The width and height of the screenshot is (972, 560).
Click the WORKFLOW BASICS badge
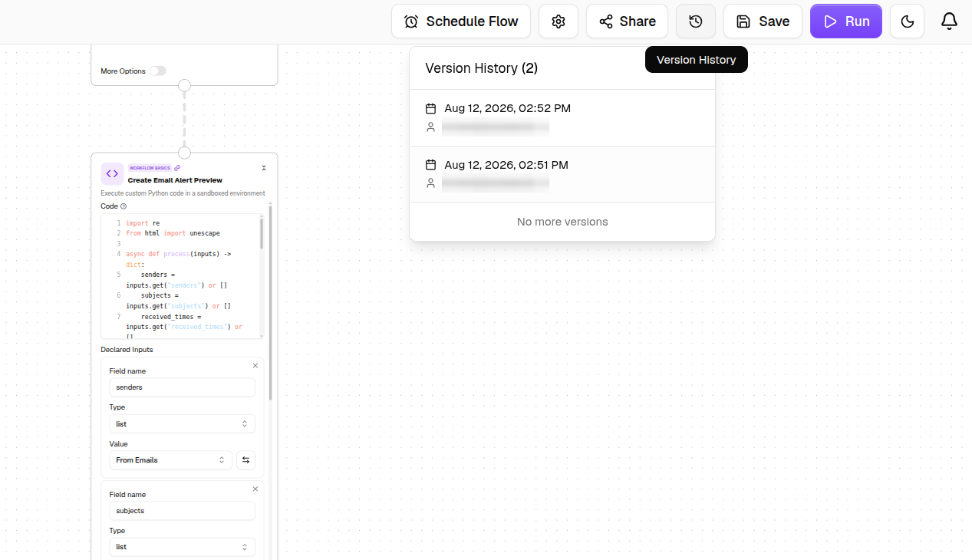150,168
